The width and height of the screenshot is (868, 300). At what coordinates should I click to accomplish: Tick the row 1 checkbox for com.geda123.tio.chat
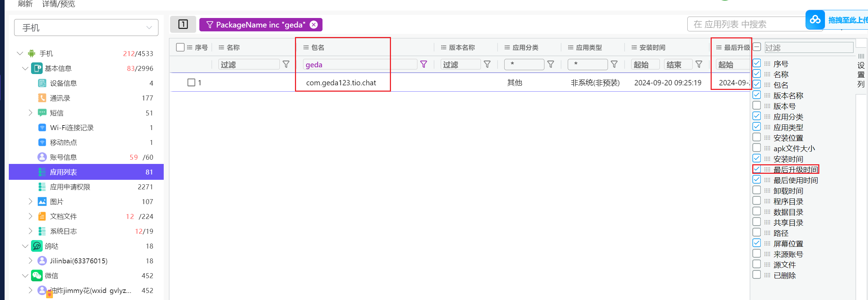(191, 82)
